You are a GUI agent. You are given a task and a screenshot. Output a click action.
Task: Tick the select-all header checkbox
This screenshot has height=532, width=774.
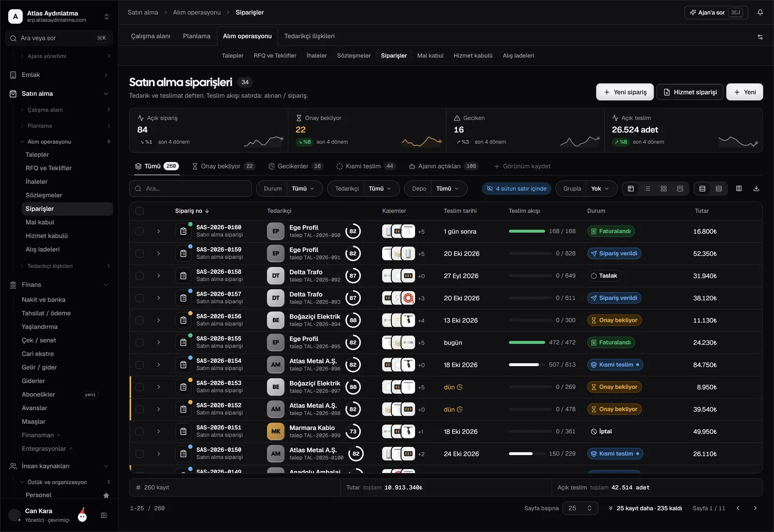pos(140,211)
